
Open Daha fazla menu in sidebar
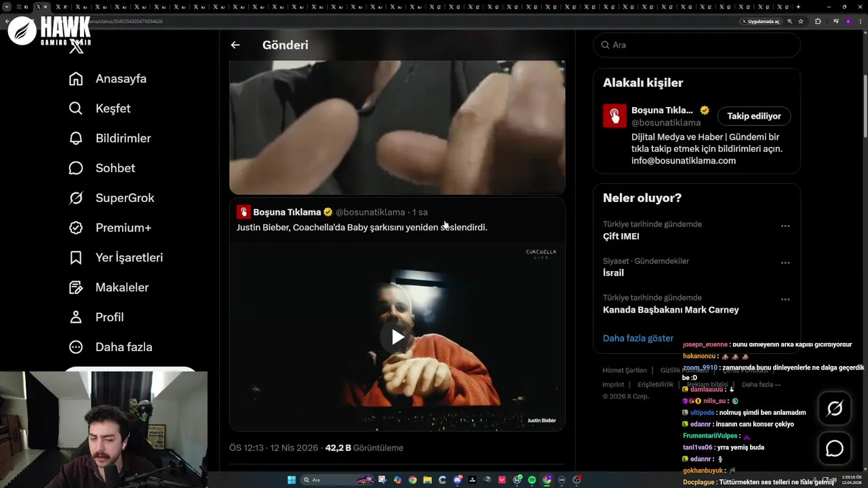[x=111, y=347]
